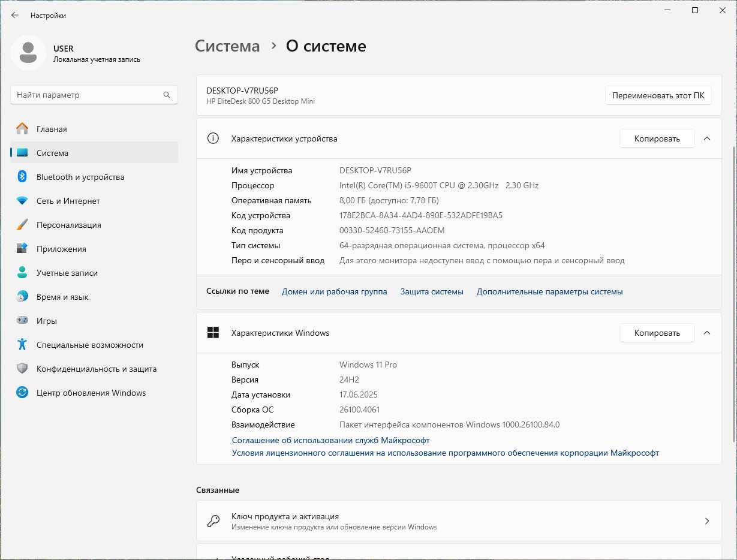Image resolution: width=737 pixels, height=560 pixels.
Task: Click the 64-разрядная операционная система value
Action: (442, 245)
